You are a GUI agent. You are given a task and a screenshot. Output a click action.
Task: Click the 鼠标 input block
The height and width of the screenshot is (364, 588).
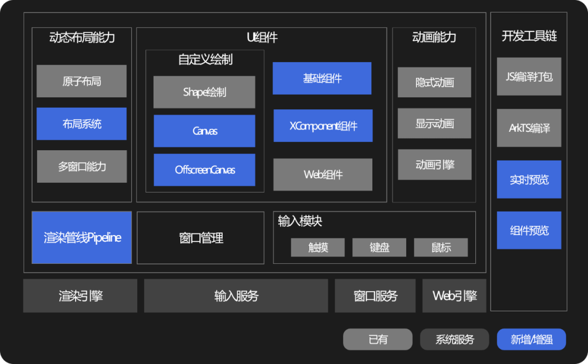tap(440, 248)
